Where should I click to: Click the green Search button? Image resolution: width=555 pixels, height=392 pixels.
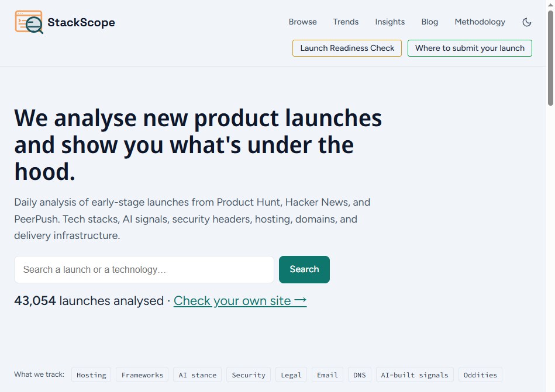[304, 269]
